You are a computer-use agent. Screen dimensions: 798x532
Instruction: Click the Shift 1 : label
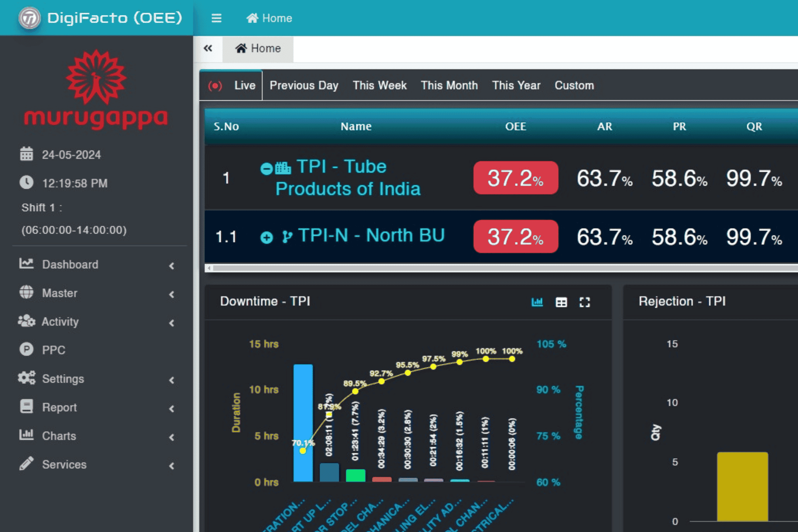pos(42,207)
